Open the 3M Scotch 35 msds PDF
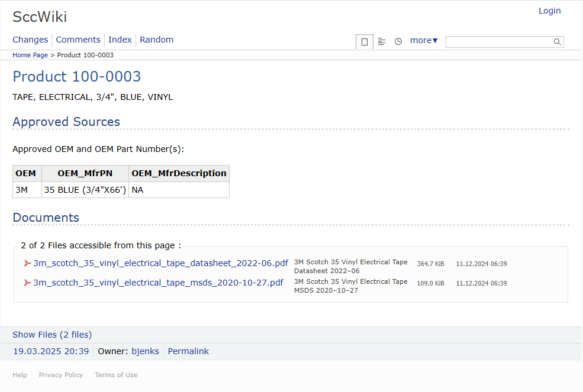583x392 pixels. coord(159,283)
